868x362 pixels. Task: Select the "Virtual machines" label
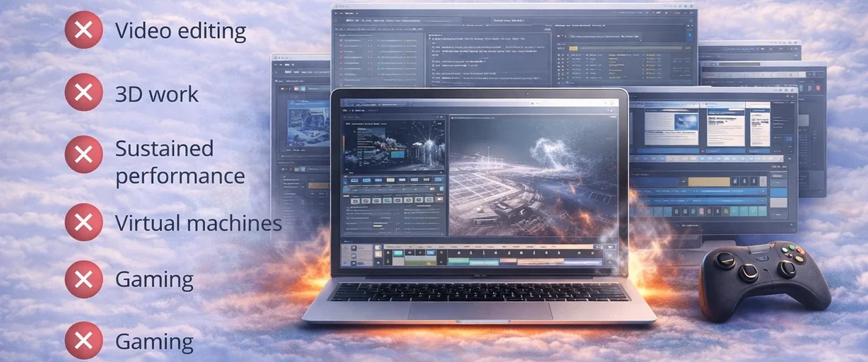pos(198,223)
